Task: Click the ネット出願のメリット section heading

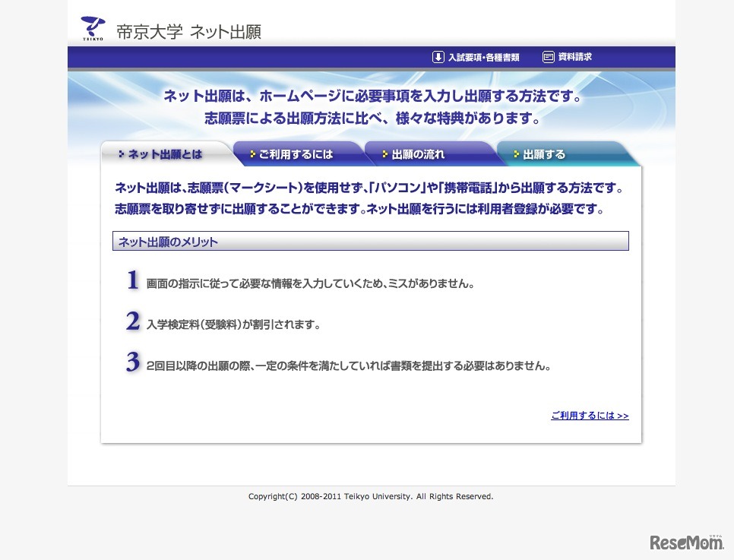Action: pos(370,241)
